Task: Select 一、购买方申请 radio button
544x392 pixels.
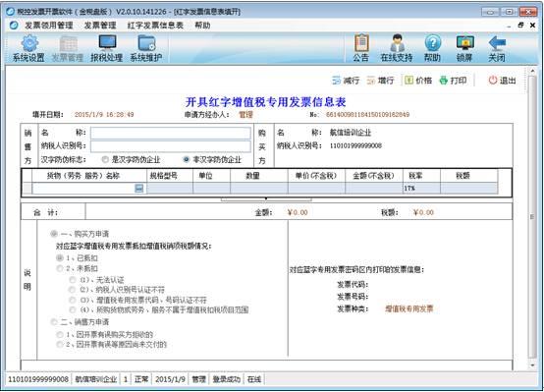Action: click(54, 234)
